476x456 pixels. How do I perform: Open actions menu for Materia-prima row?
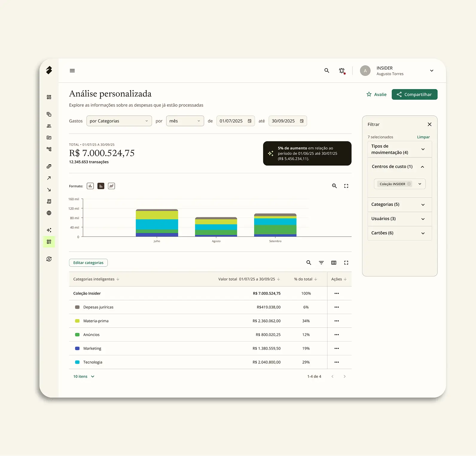337,321
